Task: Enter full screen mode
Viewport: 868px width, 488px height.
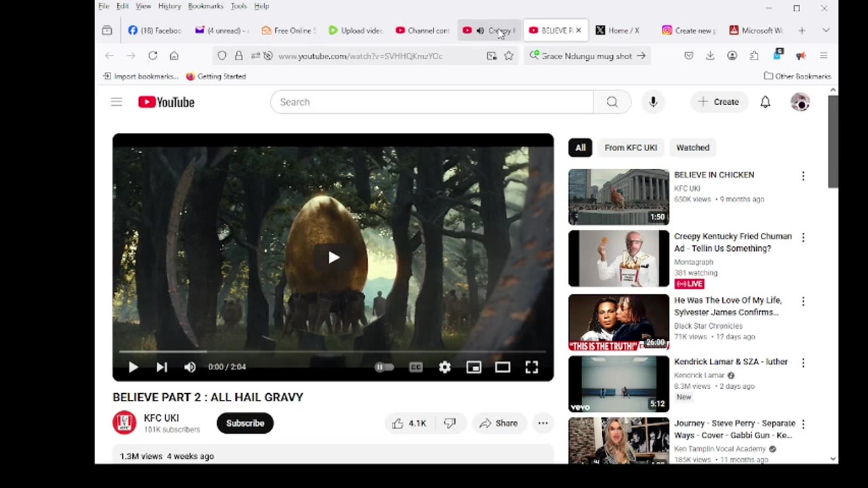Action: click(x=532, y=367)
